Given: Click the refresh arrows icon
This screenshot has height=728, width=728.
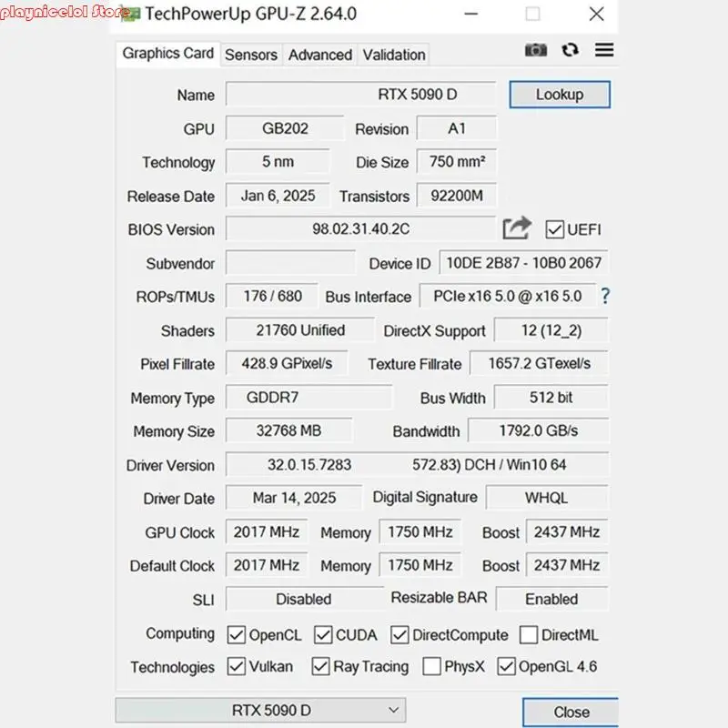Looking at the screenshot, I should tap(571, 50).
